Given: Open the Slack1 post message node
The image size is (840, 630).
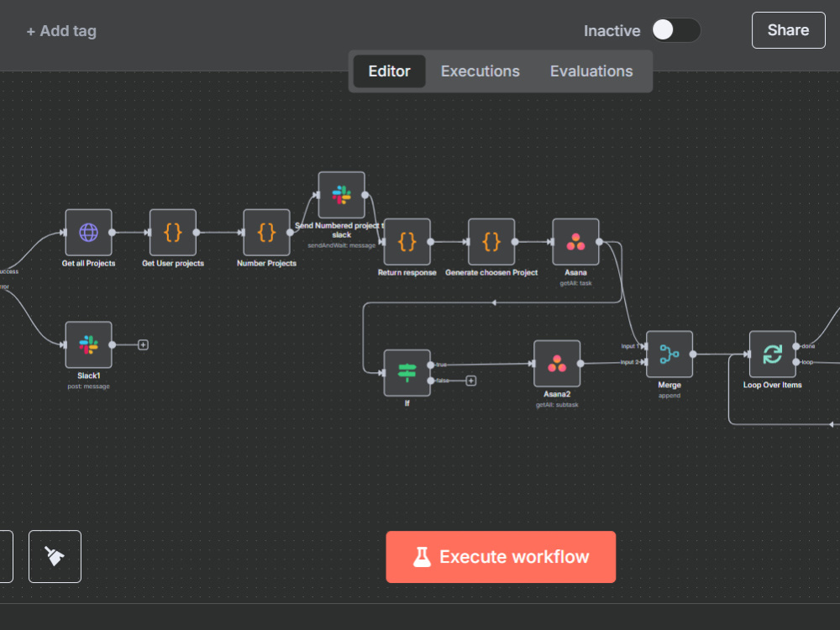Looking at the screenshot, I should [x=88, y=345].
